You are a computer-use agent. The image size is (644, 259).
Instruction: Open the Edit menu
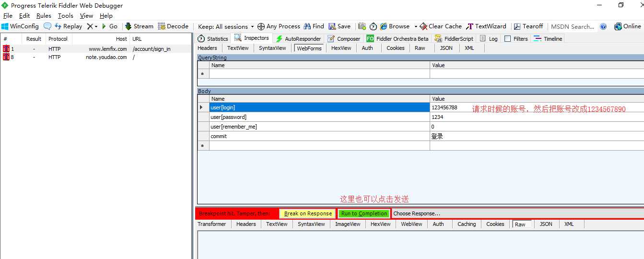coord(24,15)
